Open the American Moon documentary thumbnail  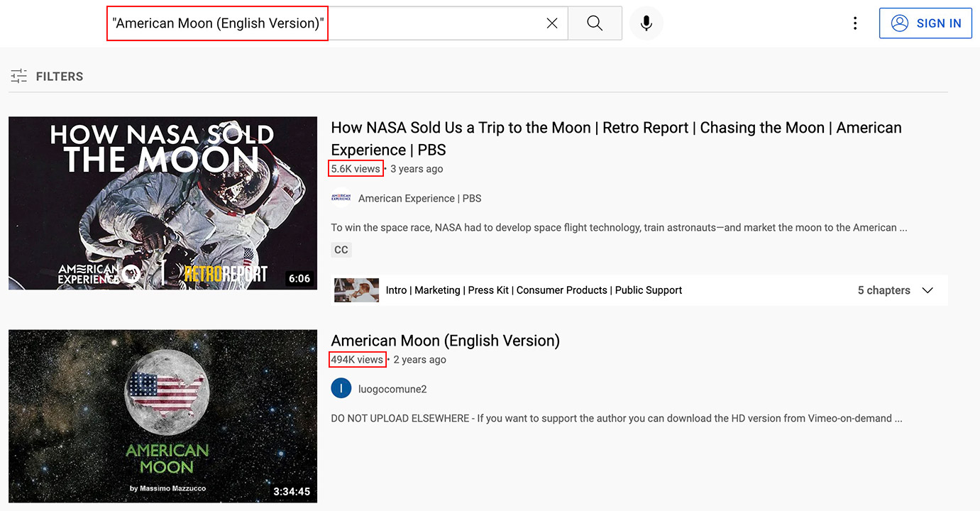point(163,416)
